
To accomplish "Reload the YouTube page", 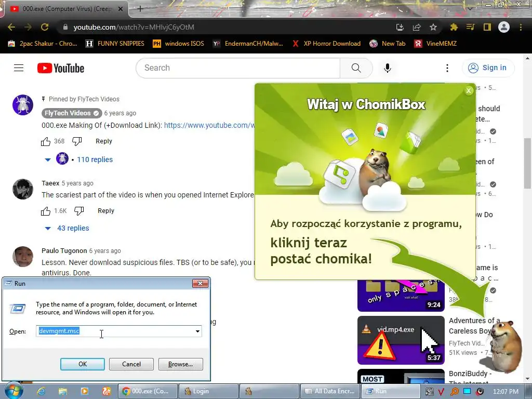I will click(x=45, y=27).
